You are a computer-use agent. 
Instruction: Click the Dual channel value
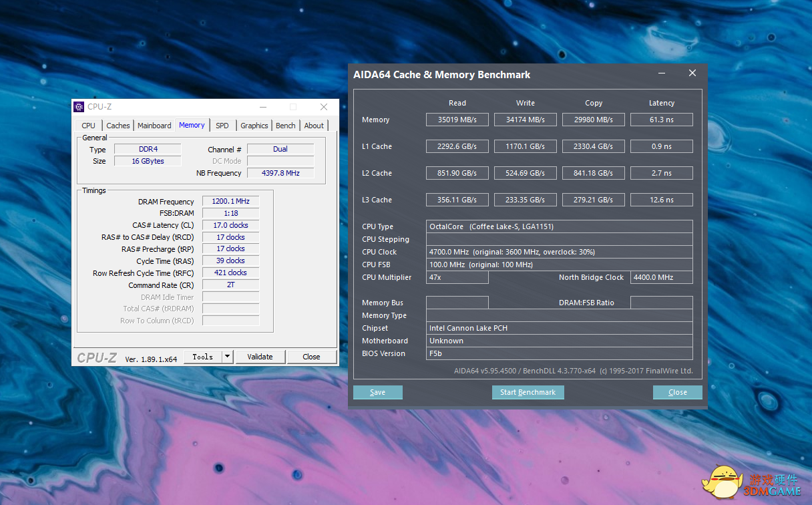280,149
